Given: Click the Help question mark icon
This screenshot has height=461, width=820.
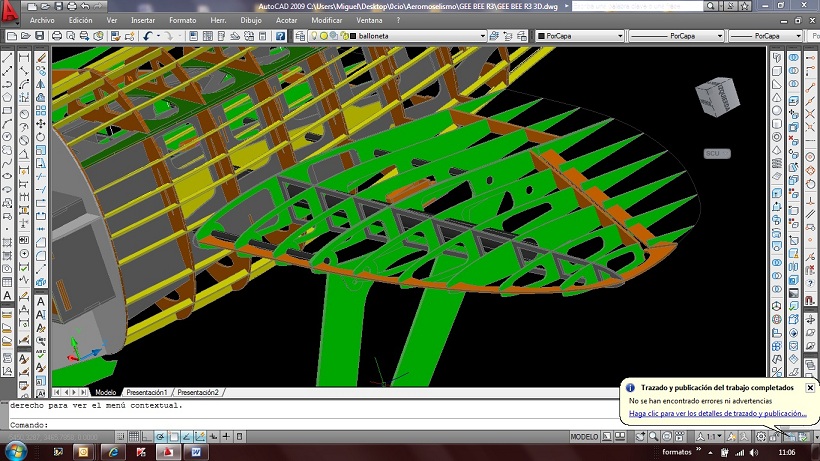Looking at the screenshot, I should tap(281, 36).
